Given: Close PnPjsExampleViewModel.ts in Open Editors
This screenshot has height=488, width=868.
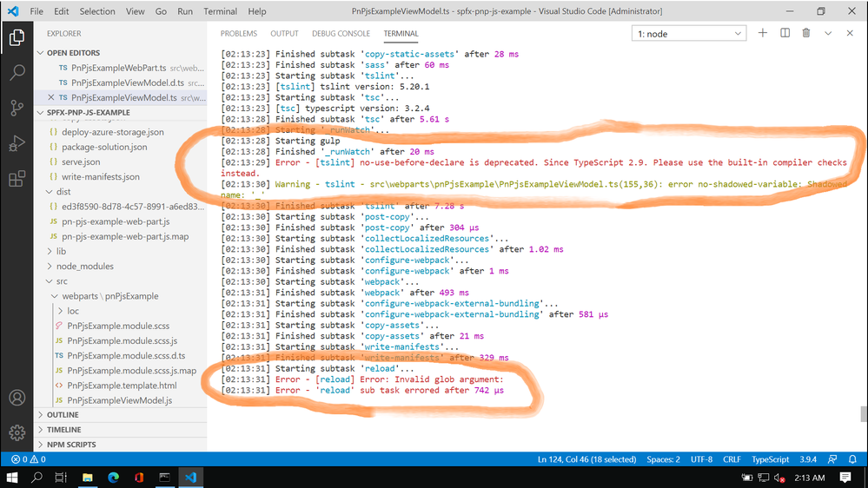Looking at the screenshot, I should click(51, 97).
